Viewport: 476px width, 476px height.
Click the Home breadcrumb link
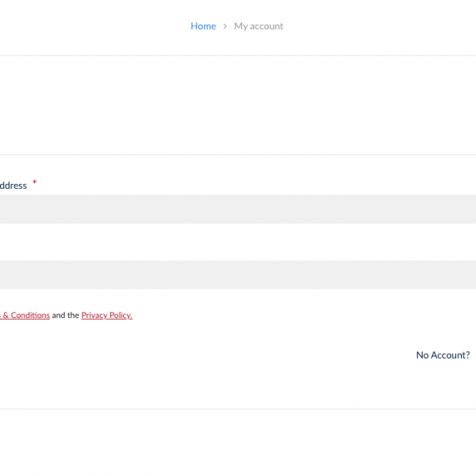tap(203, 26)
